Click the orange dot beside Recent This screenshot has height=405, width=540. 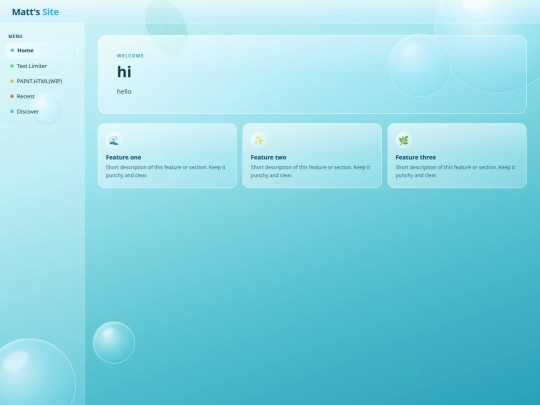pyautogui.click(x=12, y=96)
